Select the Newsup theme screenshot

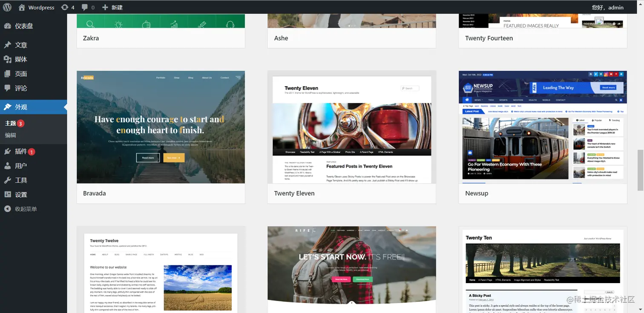(543, 127)
